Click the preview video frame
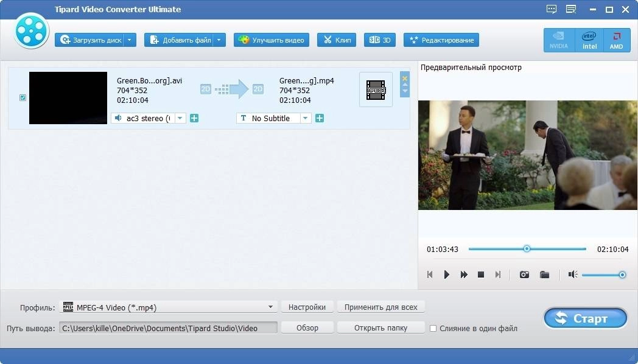 [x=528, y=155]
